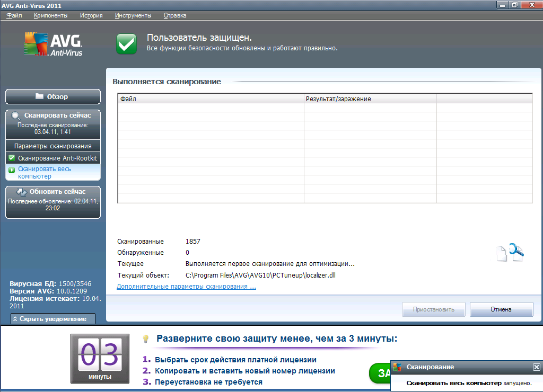Open the История menu
Image resolution: width=543 pixels, height=392 pixels.
pos(91,15)
